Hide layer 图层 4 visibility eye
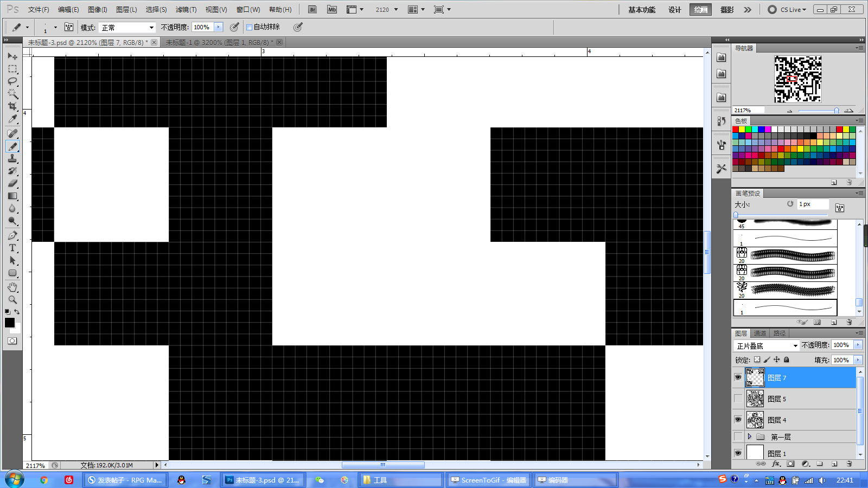This screenshot has height=488, width=868. pos(738,420)
